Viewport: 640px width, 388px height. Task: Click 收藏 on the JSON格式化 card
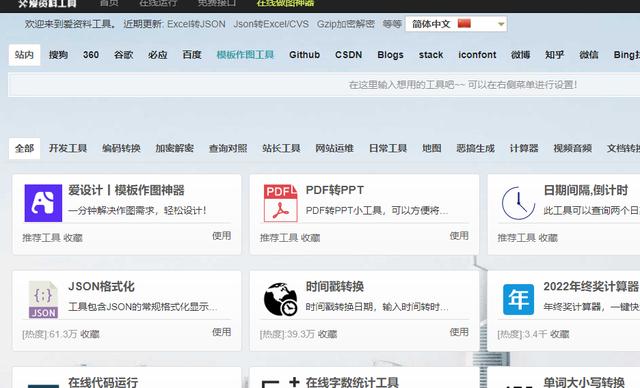click(x=90, y=335)
